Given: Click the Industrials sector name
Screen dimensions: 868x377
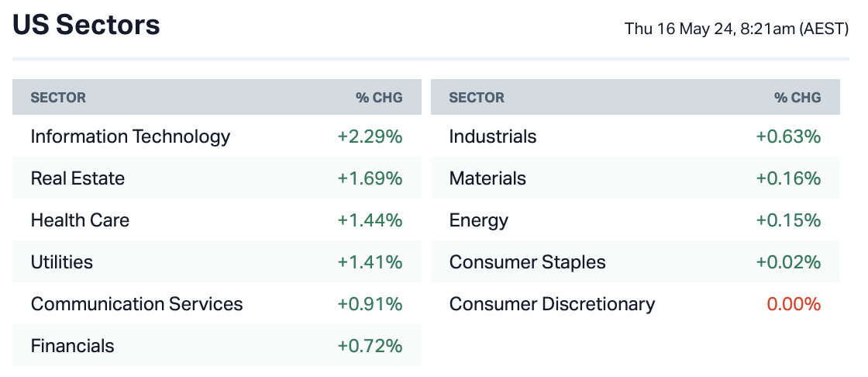Looking at the screenshot, I should click(x=493, y=137).
